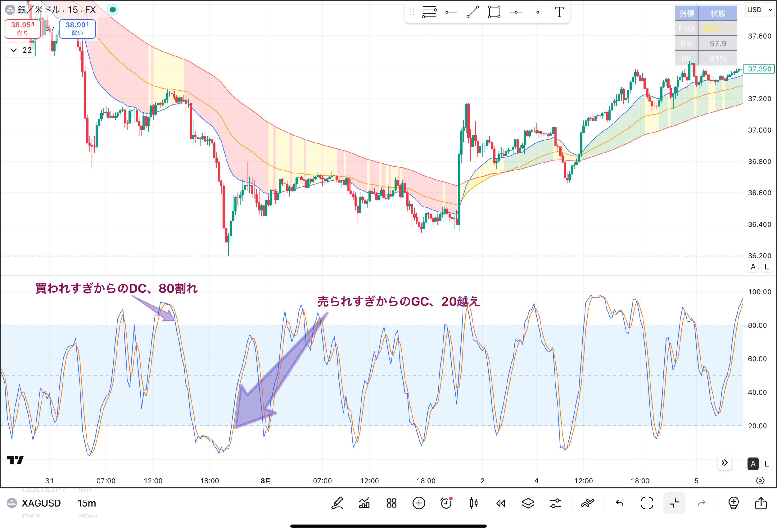Expand the indicator legend showing 22
The height and width of the screenshot is (532, 777).
(x=20, y=50)
